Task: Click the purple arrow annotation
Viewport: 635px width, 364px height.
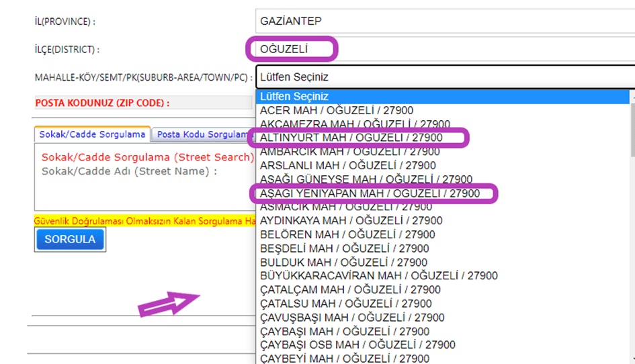Action: (x=169, y=304)
